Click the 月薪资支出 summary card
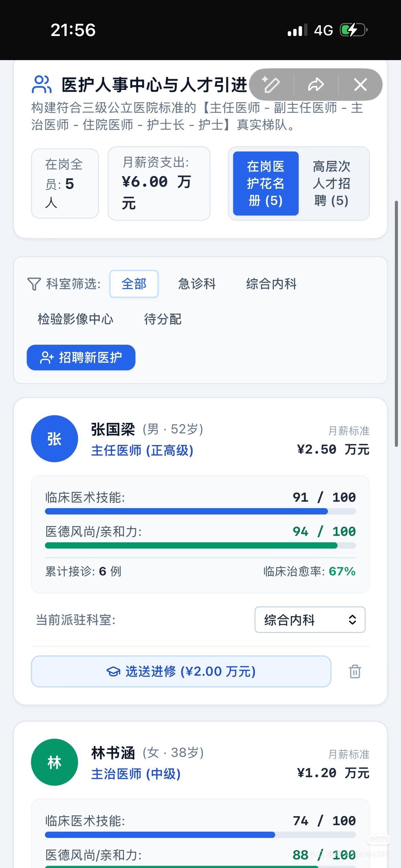Image resolution: width=401 pixels, height=868 pixels. [159, 183]
